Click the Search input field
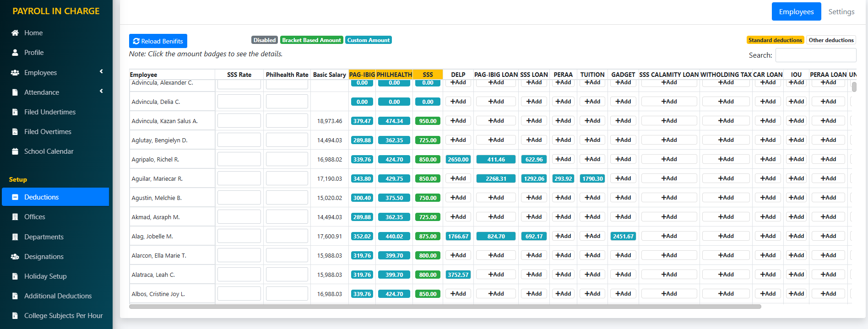The height and width of the screenshot is (329, 868). 815,55
